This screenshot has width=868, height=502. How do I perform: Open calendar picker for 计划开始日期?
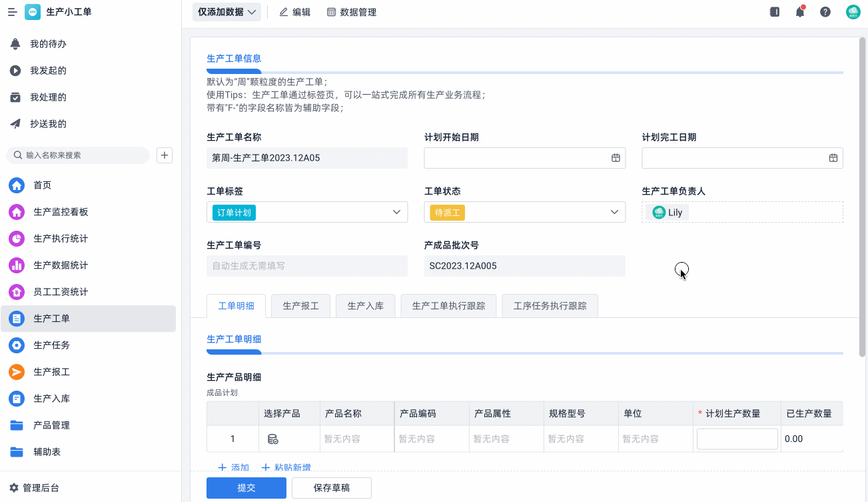click(x=616, y=158)
